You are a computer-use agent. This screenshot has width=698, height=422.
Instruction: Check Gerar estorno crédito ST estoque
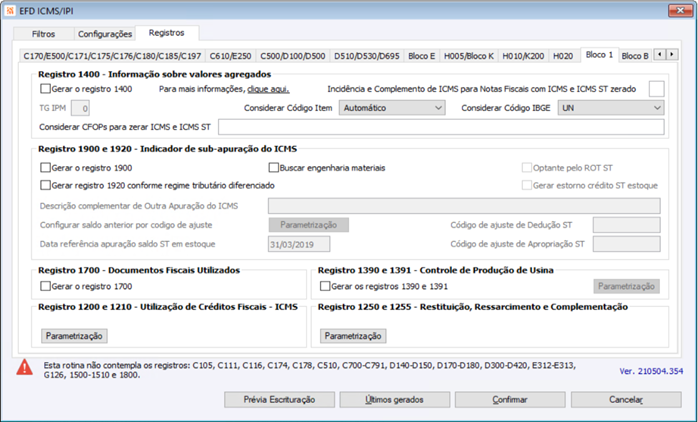tap(527, 185)
